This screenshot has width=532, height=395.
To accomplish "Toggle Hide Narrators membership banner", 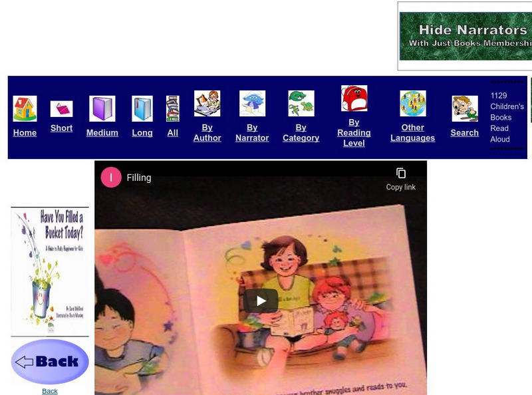I will pyautogui.click(x=464, y=35).
